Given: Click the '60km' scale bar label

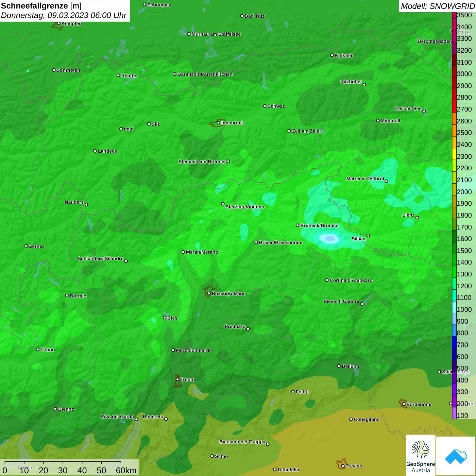Looking at the screenshot, I should 126,470.
